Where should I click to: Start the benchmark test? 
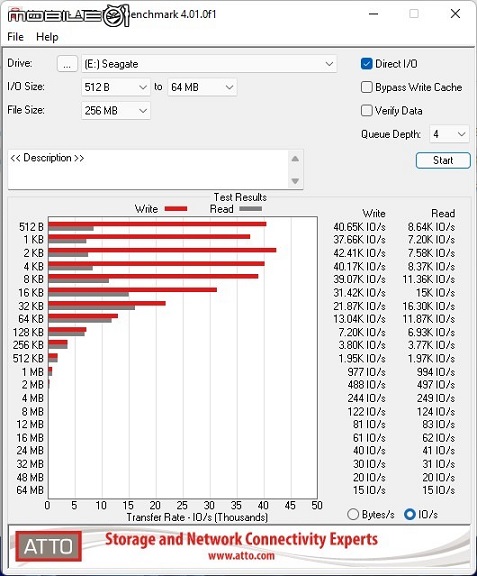443,160
